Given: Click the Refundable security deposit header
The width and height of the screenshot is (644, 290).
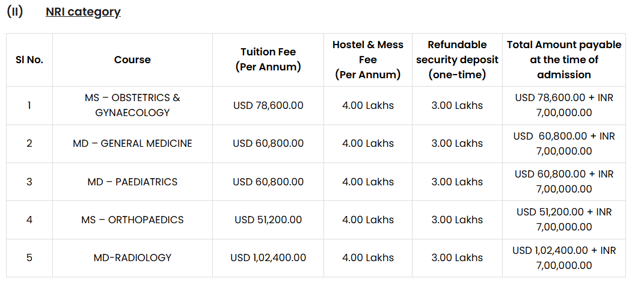Looking at the screenshot, I should (457, 60).
